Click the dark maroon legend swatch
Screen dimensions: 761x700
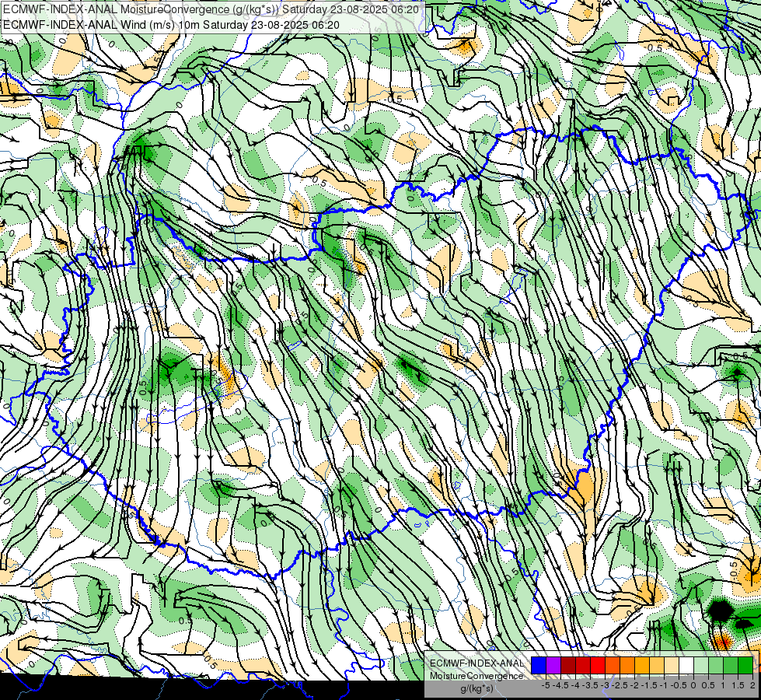pos(568,666)
